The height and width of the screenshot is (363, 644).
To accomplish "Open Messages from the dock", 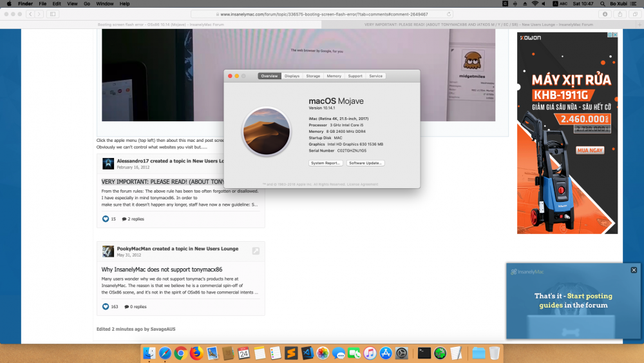I will click(339, 353).
